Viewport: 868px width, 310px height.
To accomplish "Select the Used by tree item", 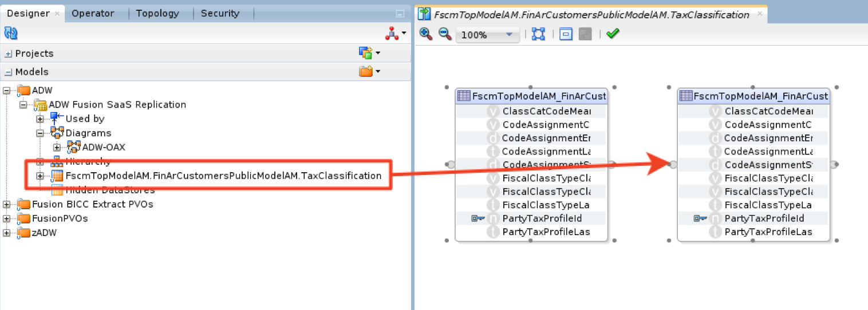I will point(85,119).
